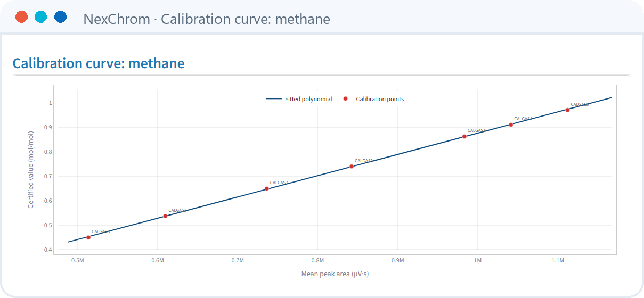Click the 0.7 y-axis tick label

pyautogui.click(x=47, y=176)
